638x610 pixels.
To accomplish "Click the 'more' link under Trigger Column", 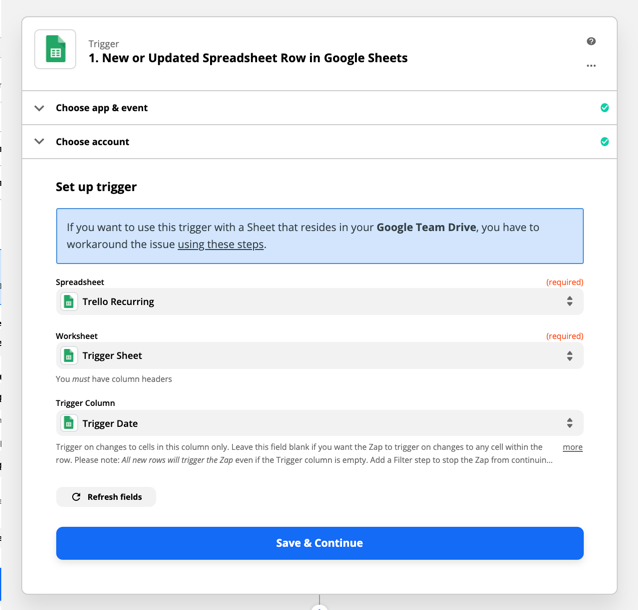I will (572, 447).
